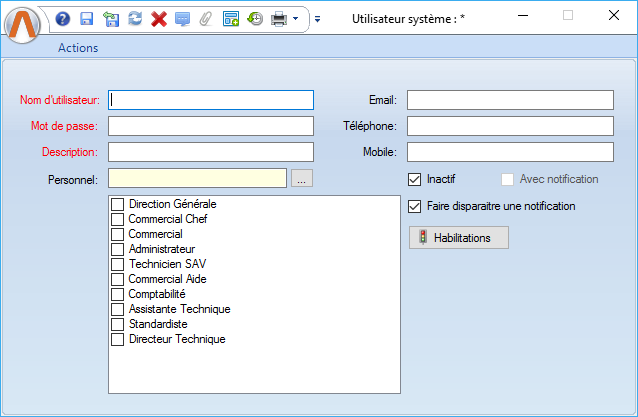Refresh the form using the refresh arrows icon

pos(134,18)
